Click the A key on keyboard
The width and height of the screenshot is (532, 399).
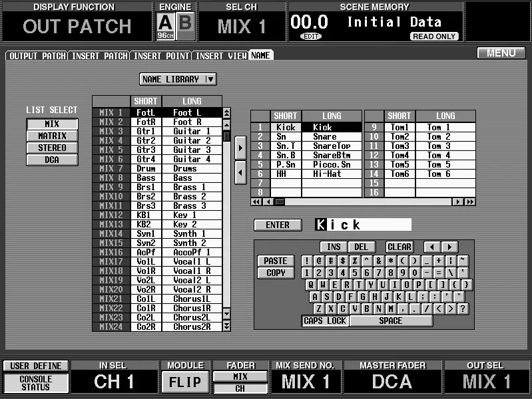315,297
